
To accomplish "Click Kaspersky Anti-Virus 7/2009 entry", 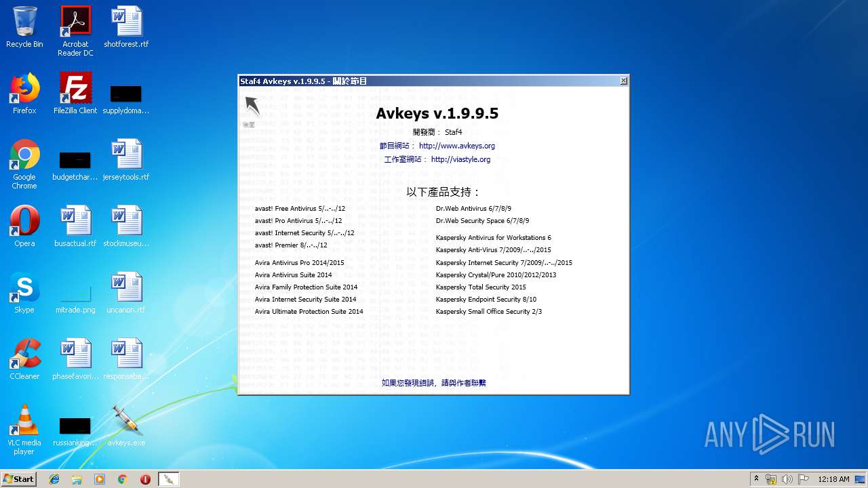I will click(493, 250).
